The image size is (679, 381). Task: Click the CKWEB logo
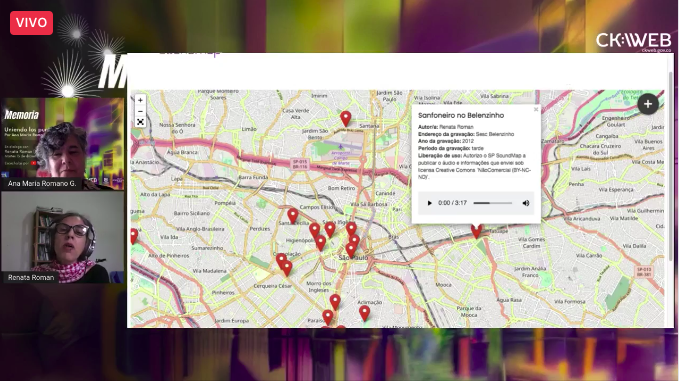[634, 41]
